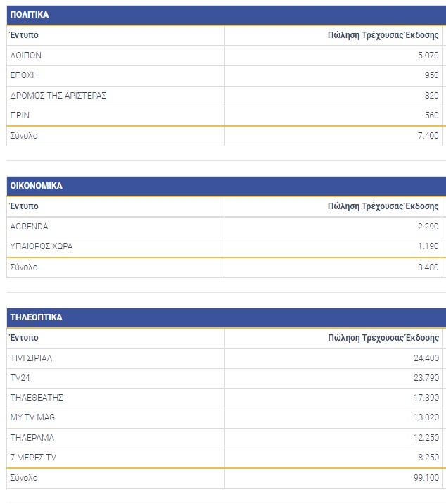The width and height of the screenshot is (446, 504).
Task: Select the MY TV MAG entry
Action: pos(32,417)
